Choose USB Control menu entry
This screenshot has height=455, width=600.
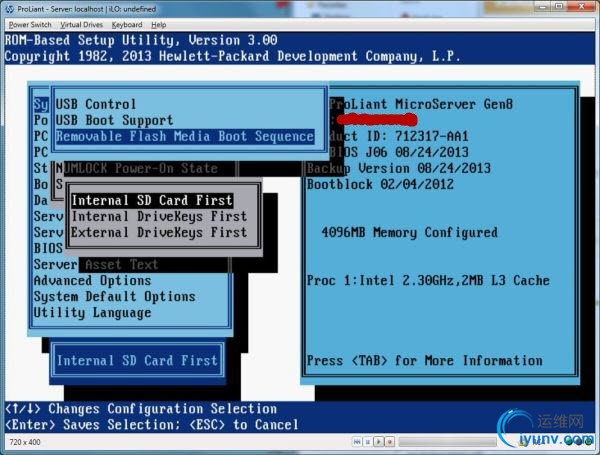[96, 104]
